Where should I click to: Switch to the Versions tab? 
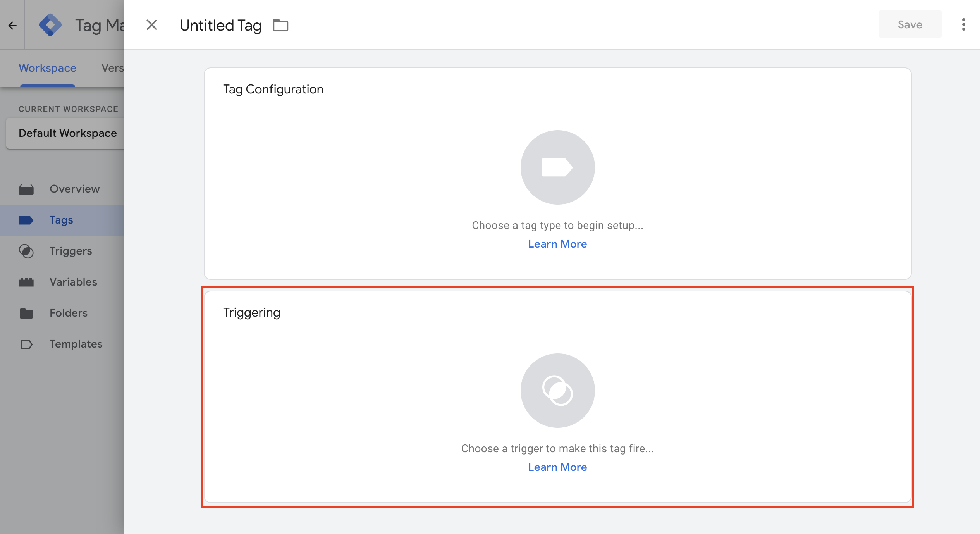click(112, 68)
